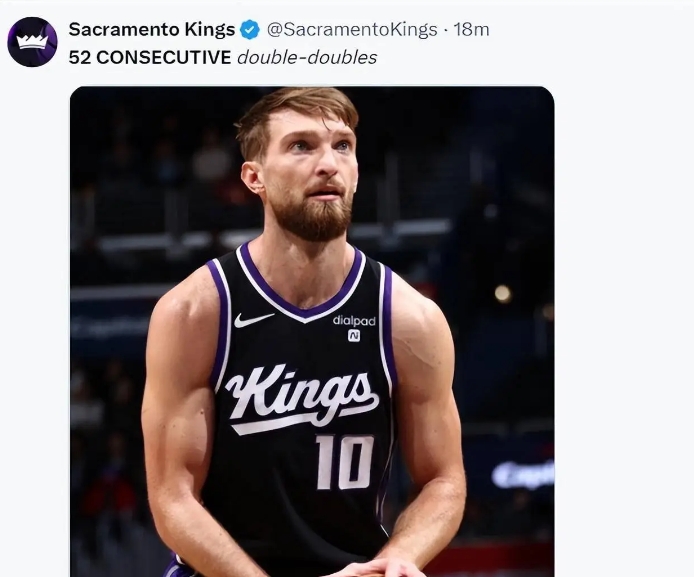Select the italic "double-doubles" text
The image size is (694, 577).
[307, 58]
